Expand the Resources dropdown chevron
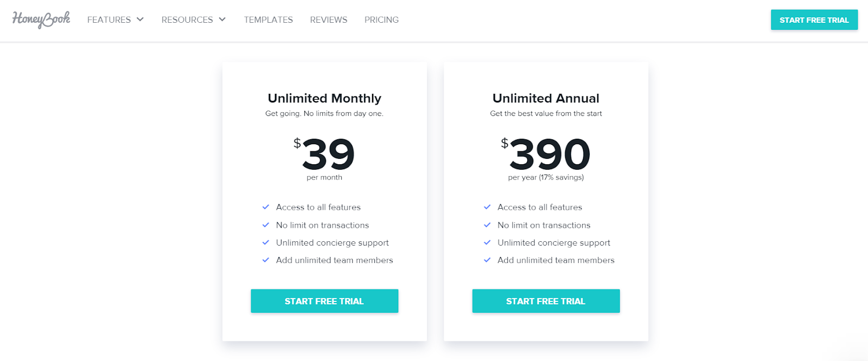The width and height of the screenshot is (868, 361). 222,20
